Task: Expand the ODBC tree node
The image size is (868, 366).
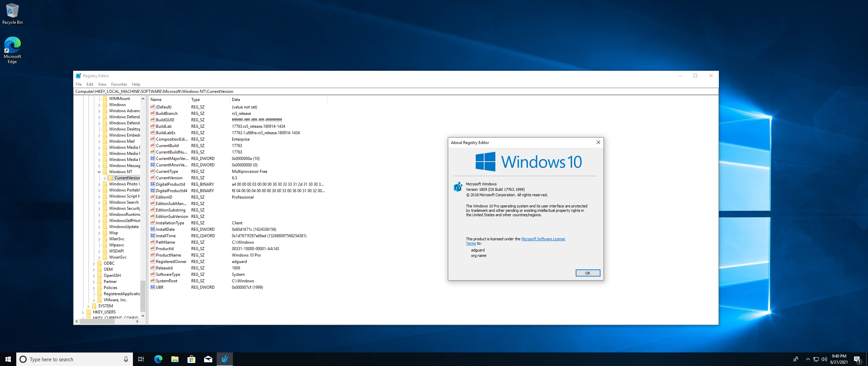Action: click(94, 263)
